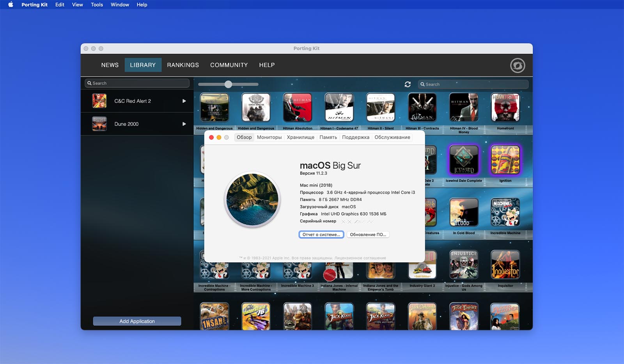Open the Hitman Absolution game icon
This screenshot has width=624, height=364.
(298, 108)
